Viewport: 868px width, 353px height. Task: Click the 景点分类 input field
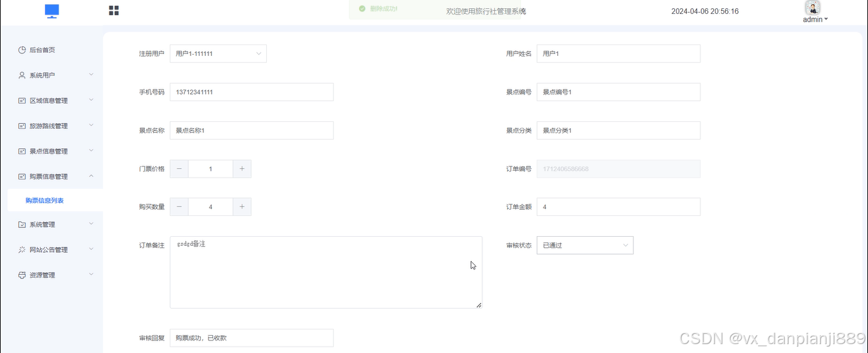(618, 130)
